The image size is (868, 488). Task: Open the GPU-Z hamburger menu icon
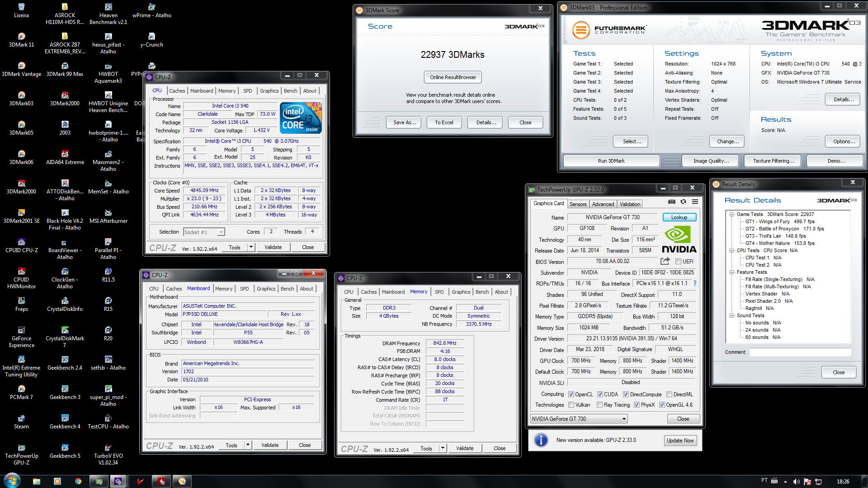pos(695,202)
